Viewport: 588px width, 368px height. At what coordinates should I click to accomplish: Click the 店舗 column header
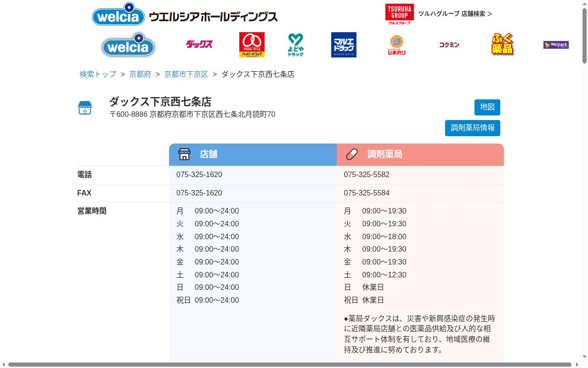click(x=253, y=155)
